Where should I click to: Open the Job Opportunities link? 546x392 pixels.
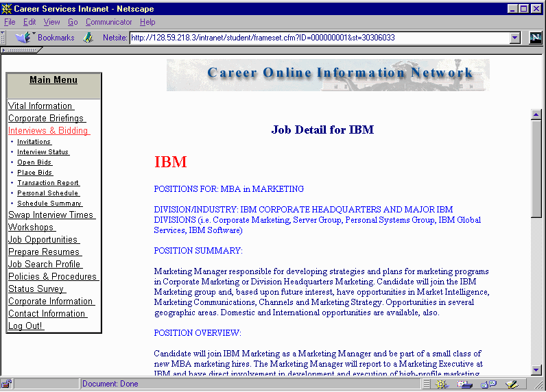pos(43,240)
